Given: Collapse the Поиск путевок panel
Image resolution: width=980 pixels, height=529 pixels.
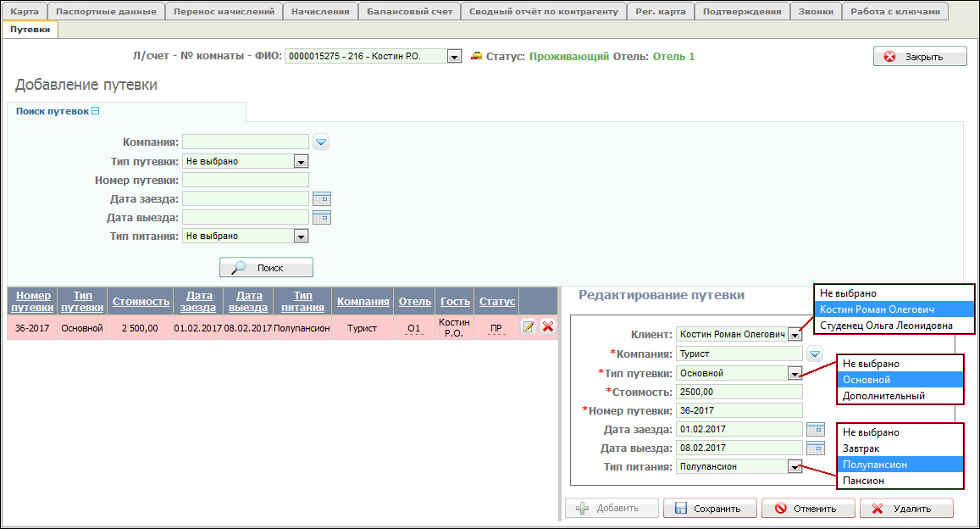Looking at the screenshot, I should point(96,111).
